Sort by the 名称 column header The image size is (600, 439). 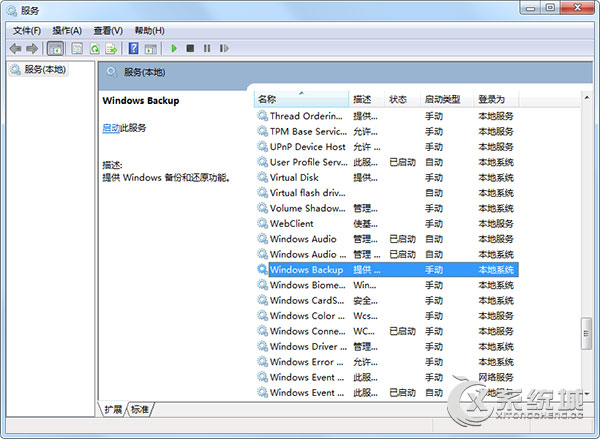(301, 99)
